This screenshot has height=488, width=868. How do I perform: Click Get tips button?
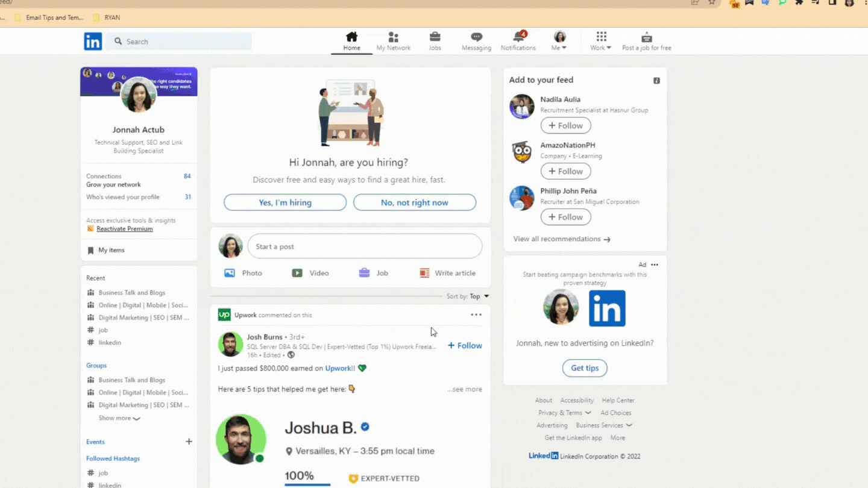click(x=585, y=368)
